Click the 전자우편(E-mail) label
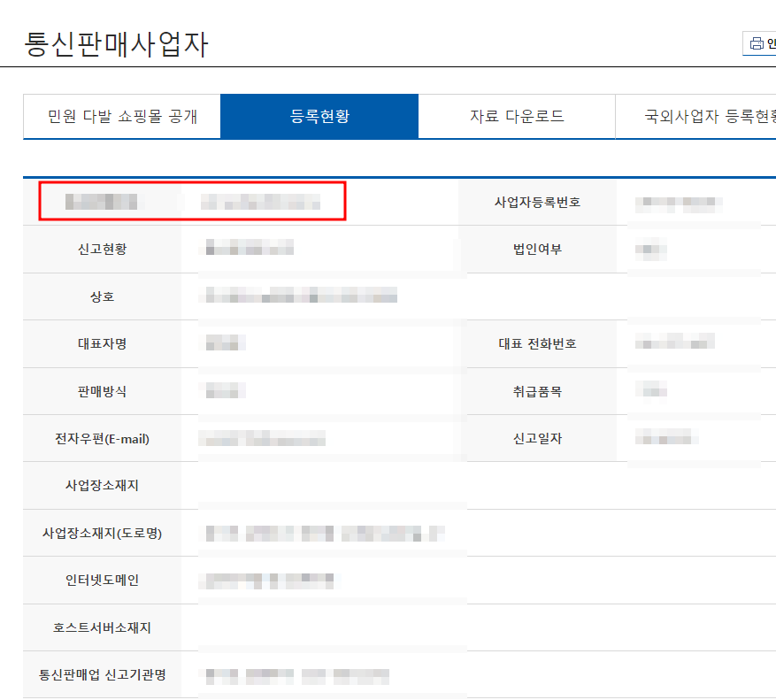This screenshot has height=700, width=776. [x=102, y=439]
